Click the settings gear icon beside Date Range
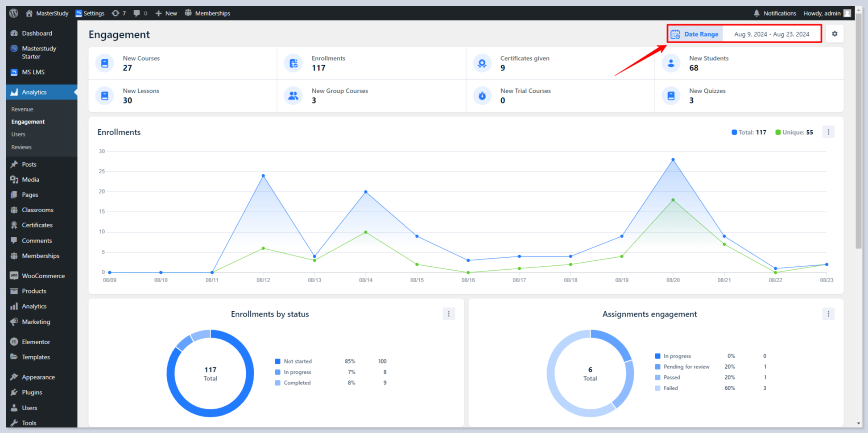Viewport: 868px width, 433px height. click(834, 34)
